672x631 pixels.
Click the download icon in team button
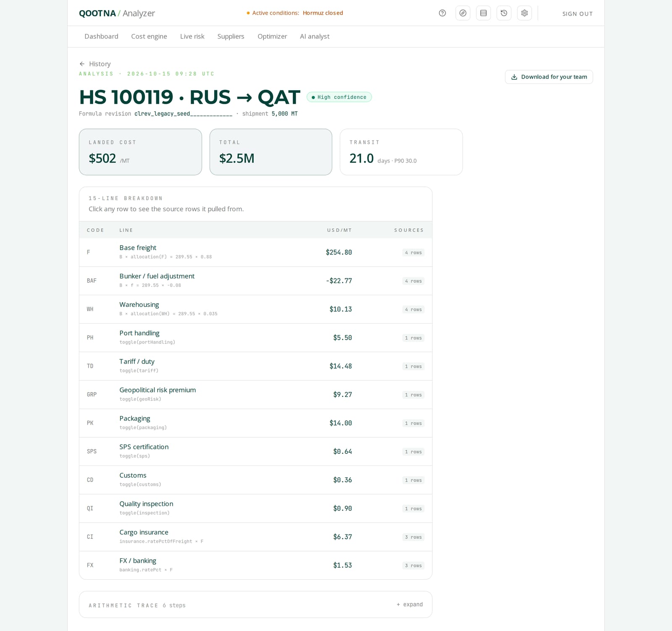click(514, 77)
